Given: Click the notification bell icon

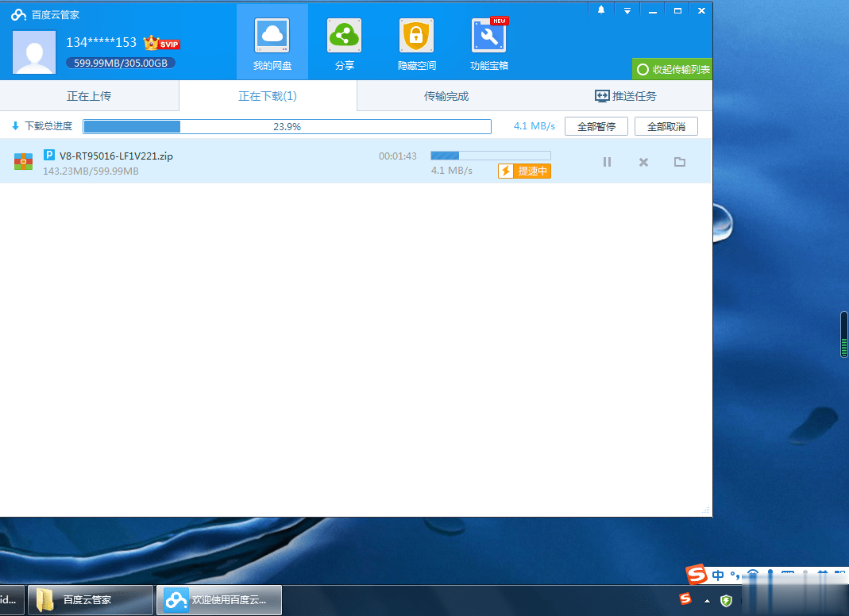Looking at the screenshot, I should [601, 10].
